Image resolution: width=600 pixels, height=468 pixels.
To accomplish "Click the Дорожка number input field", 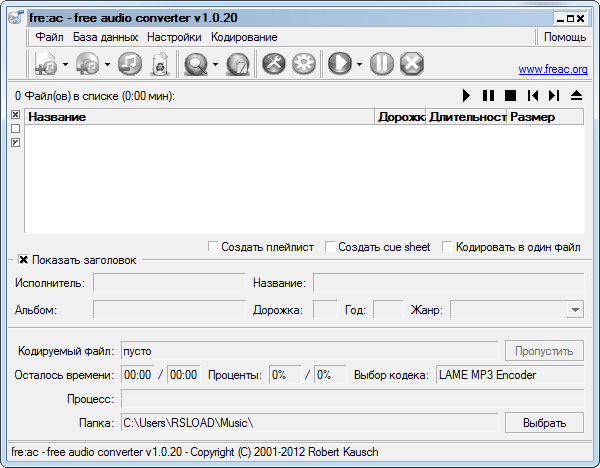I will [x=325, y=310].
